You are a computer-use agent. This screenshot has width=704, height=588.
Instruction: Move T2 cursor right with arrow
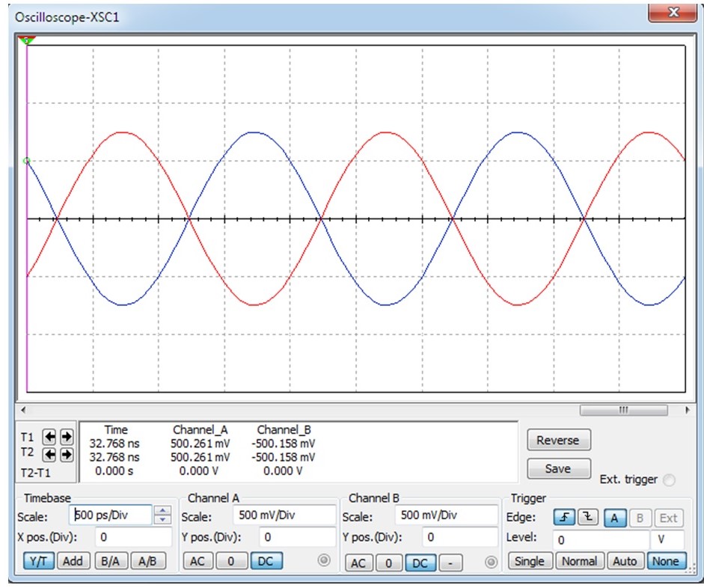(66, 454)
